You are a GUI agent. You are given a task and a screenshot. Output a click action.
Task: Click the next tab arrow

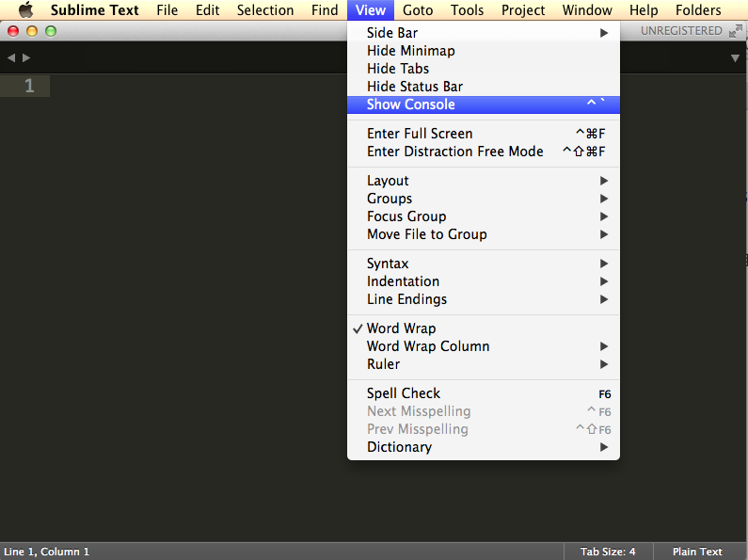point(26,57)
